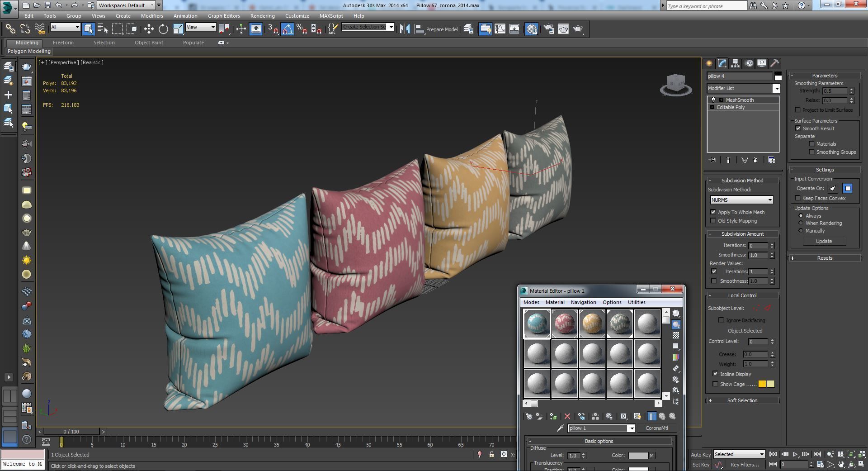Uncheck Smooth Result checkbox
This screenshot has height=471, width=868.
point(798,128)
